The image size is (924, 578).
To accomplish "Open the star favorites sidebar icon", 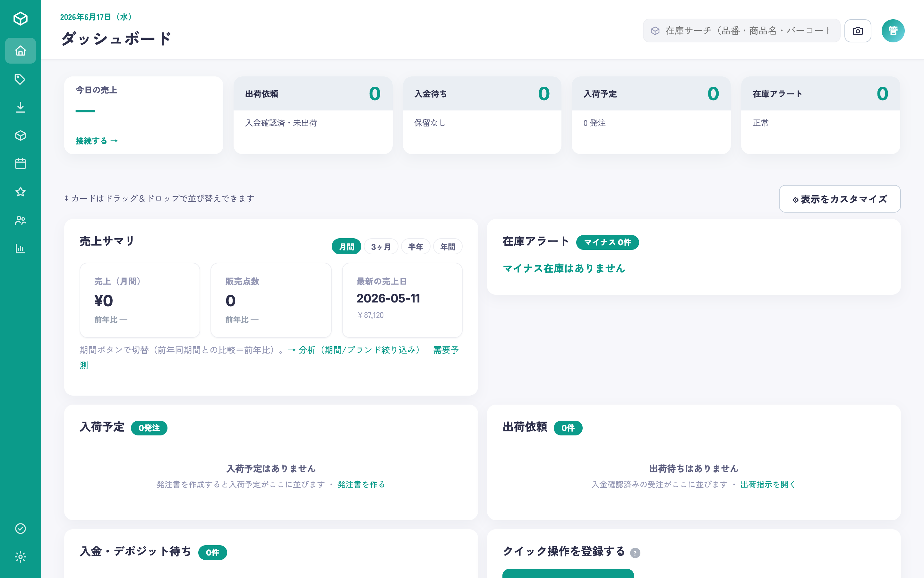I will 20,192.
